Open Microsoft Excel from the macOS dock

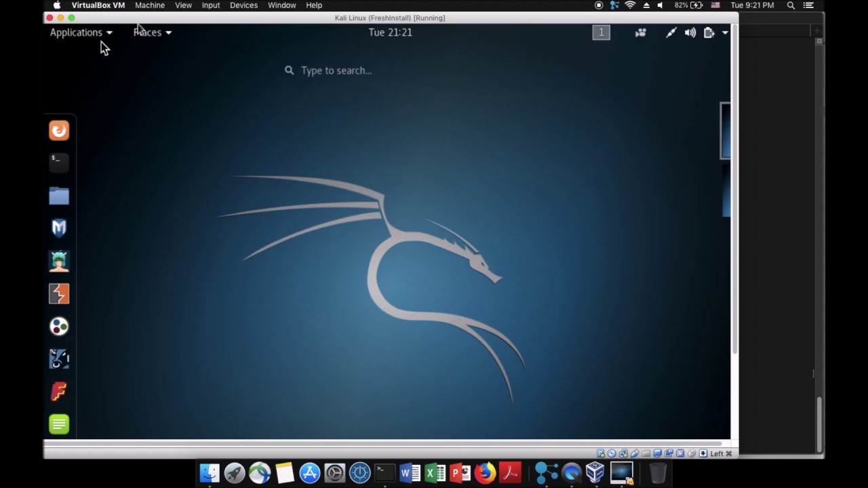(x=435, y=472)
